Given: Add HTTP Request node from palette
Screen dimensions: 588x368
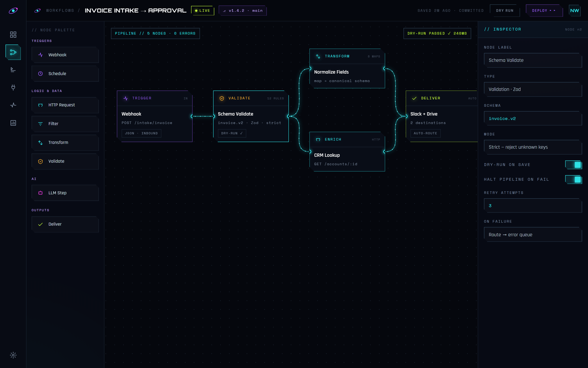Looking at the screenshot, I should coord(65,105).
